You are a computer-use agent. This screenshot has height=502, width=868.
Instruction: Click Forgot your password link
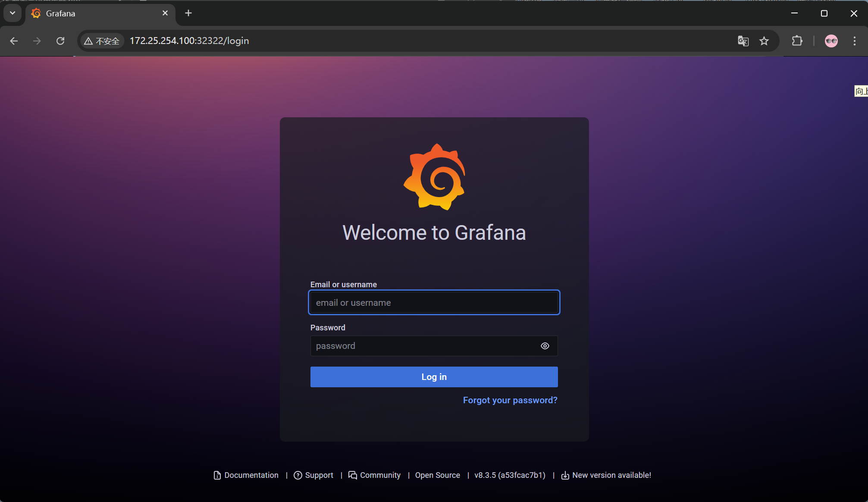pyautogui.click(x=510, y=400)
